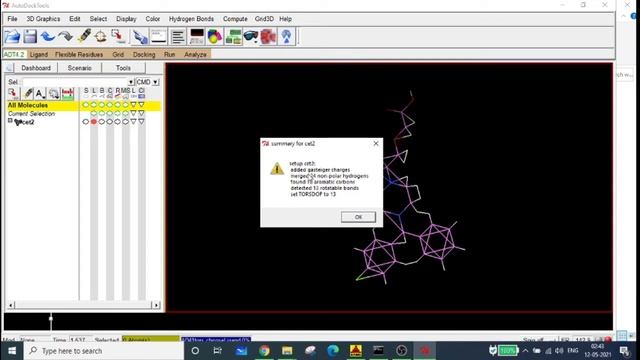Click dashboard red-arrow selection icon
Viewport: 640px width, 360px height.
13,94
